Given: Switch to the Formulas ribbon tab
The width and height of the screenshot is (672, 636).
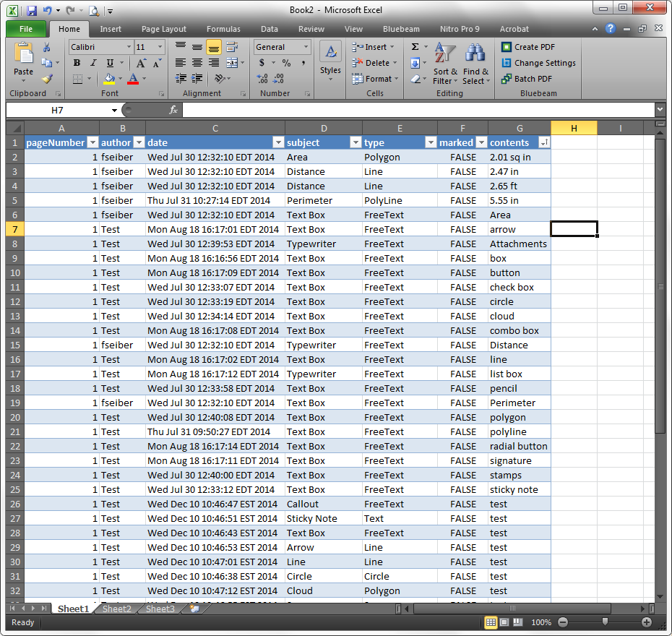Looking at the screenshot, I should coord(223,29).
